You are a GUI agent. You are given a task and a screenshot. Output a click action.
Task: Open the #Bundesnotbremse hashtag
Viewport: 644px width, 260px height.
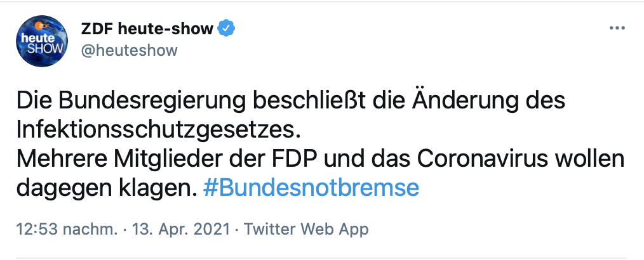[311, 188]
